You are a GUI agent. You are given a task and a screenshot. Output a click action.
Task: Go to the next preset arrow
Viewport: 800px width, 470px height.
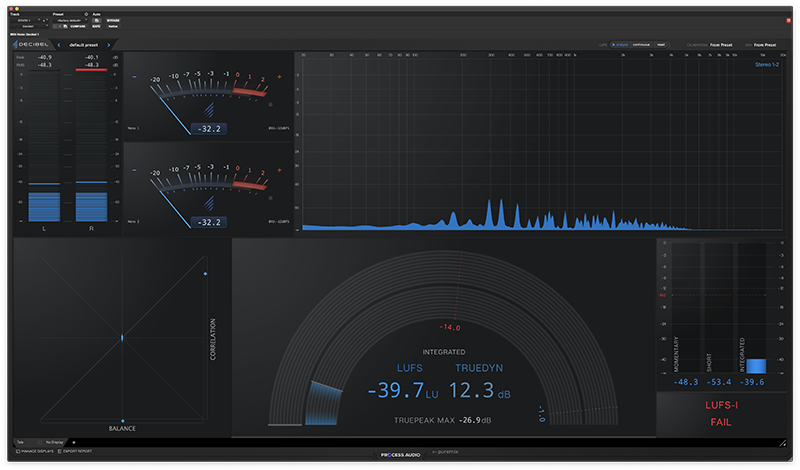pos(111,45)
